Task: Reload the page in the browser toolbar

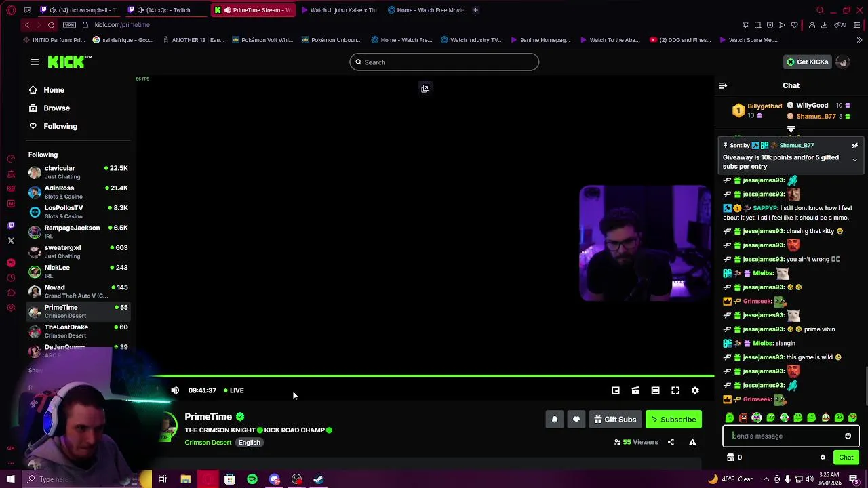Action: (x=51, y=25)
